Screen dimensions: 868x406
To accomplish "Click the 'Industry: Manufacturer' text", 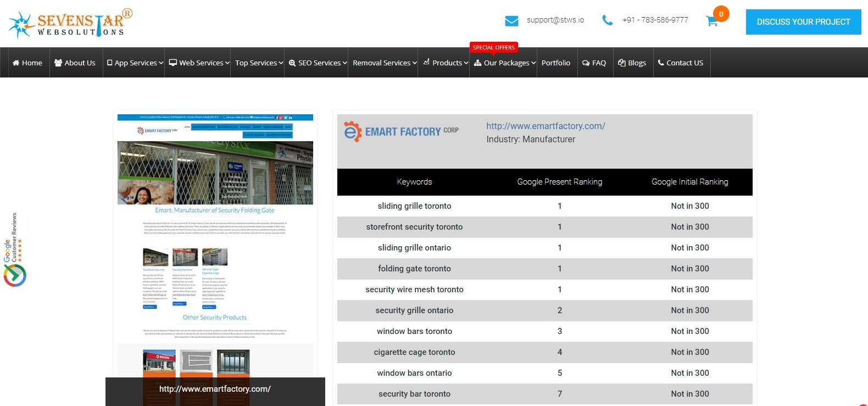I will [531, 140].
